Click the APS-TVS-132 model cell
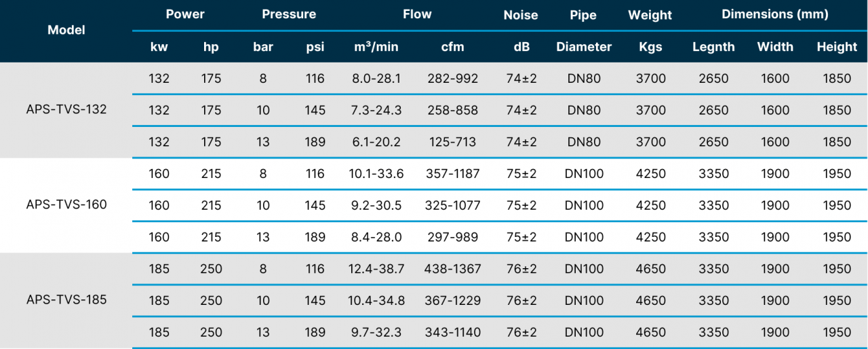Viewport: 868px width, 349px height. [66, 109]
